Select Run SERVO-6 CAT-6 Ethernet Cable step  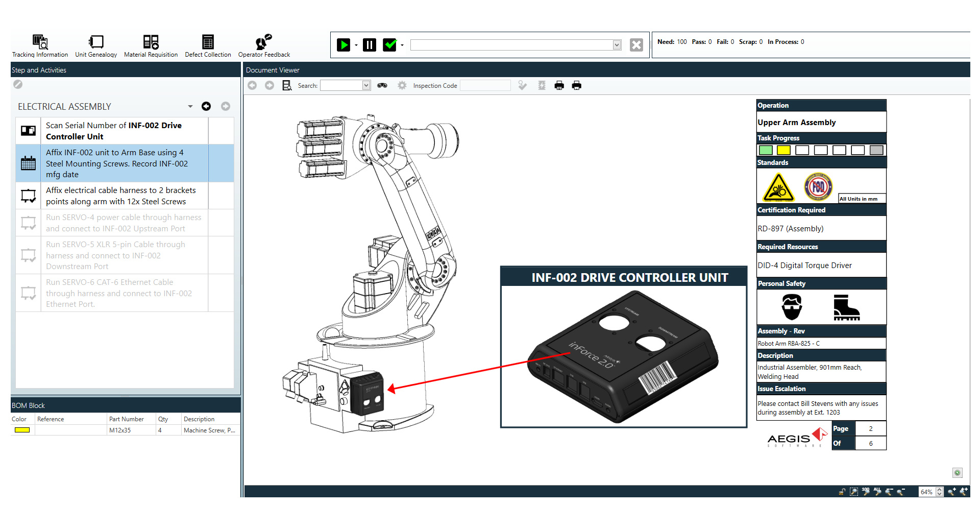coord(125,293)
